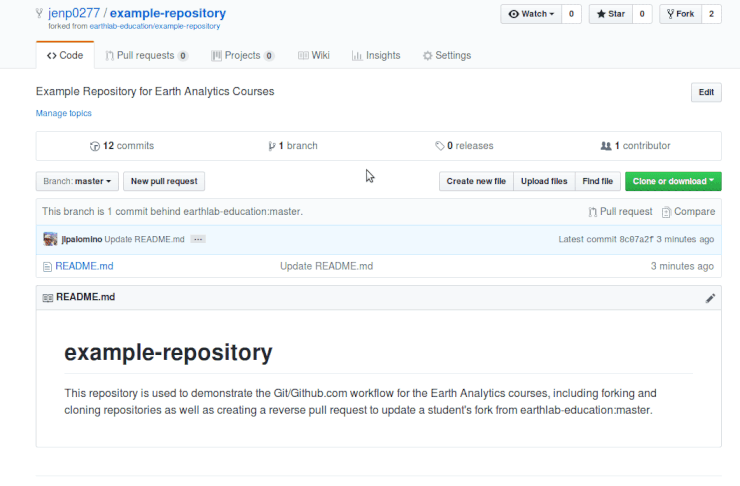Click the Watch count showing 0
The width and height of the screenshot is (740, 486).
click(x=571, y=14)
